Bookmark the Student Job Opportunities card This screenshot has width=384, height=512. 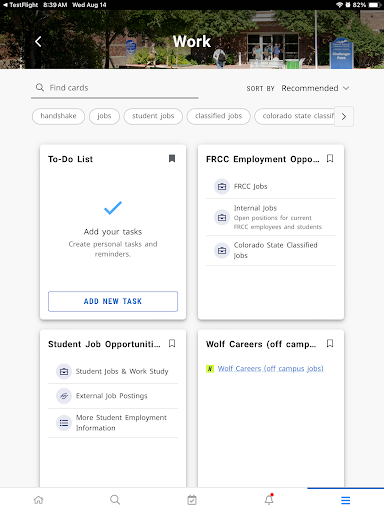(x=172, y=343)
